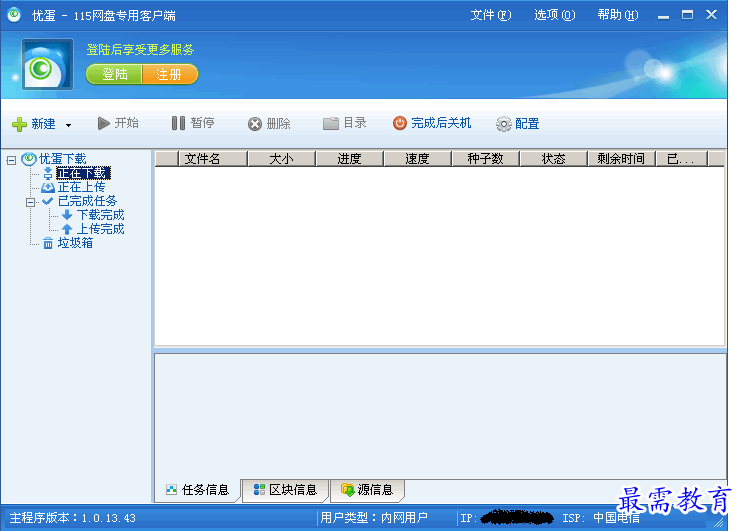The image size is (740, 531).
Task: Click 主程序版本：1.0.13.43 status text
Action: [73, 518]
